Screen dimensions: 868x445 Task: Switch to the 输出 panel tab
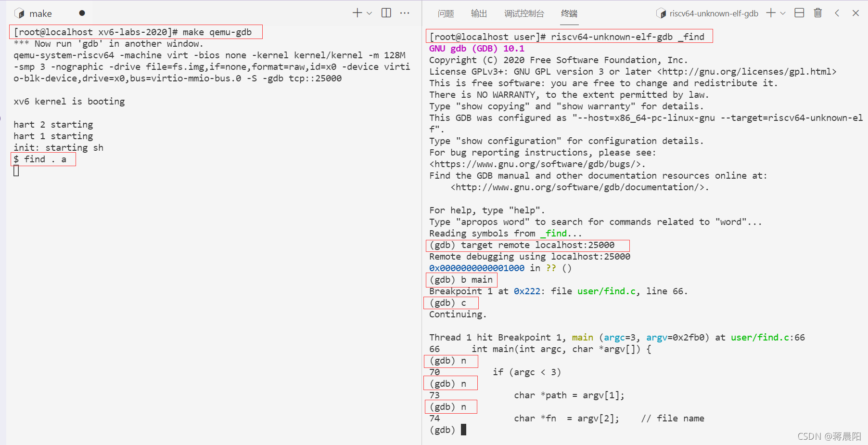[x=479, y=13]
